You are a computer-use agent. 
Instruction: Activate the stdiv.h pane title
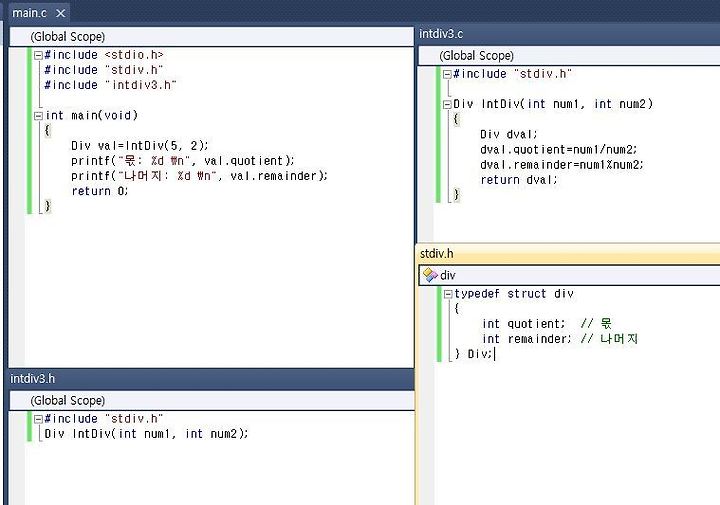click(437, 253)
